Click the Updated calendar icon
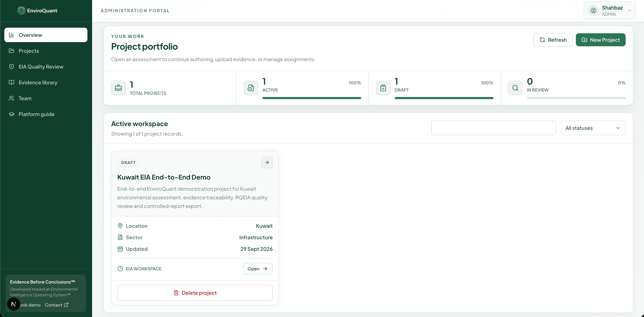Image resolution: width=644 pixels, height=317 pixels. tap(120, 249)
